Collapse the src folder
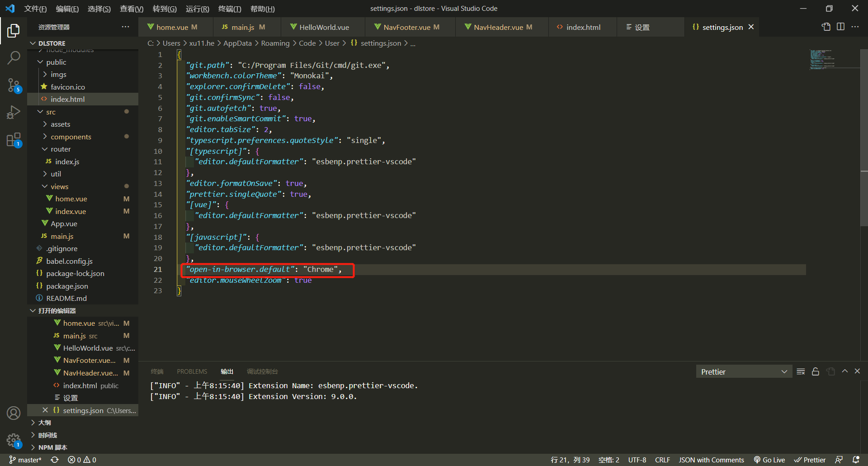This screenshot has height=466, width=868. click(x=83, y=112)
